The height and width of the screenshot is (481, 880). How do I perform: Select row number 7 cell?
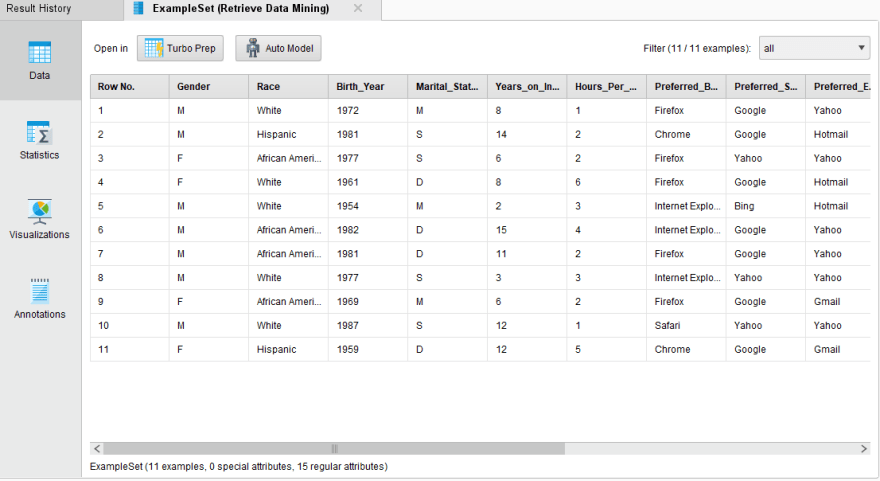tap(130, 254)
